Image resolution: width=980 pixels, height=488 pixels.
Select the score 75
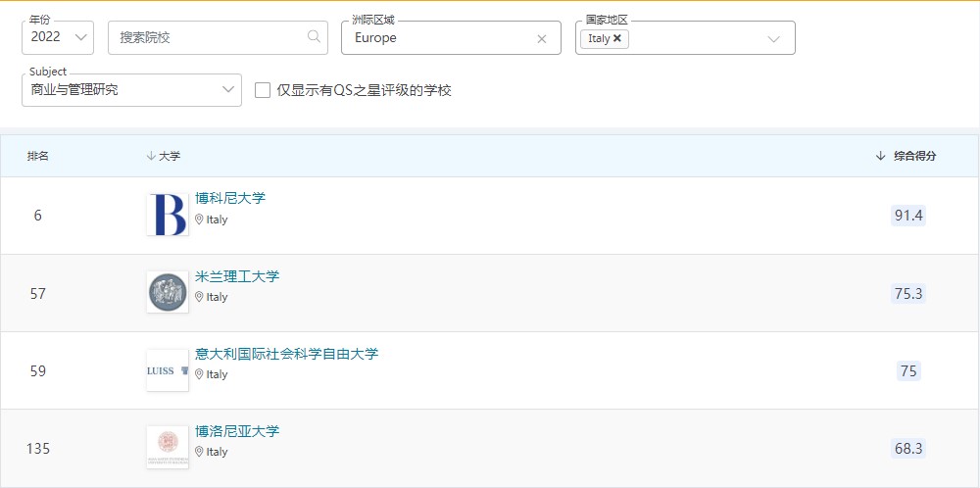tap(908, 371)
